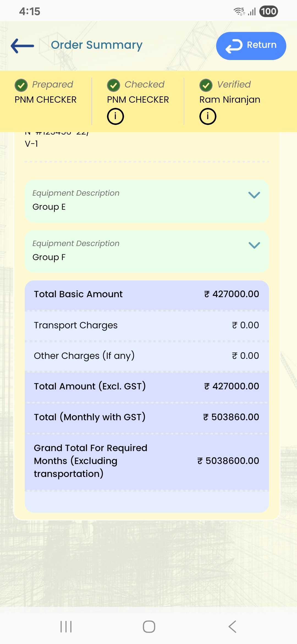Viewport: 297px width, 644px height.
Task: Tap the Grand Total amount value
Action: 228,461
